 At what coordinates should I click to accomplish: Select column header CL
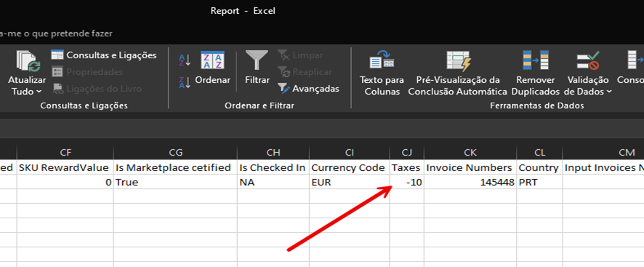tap(539, 153)
